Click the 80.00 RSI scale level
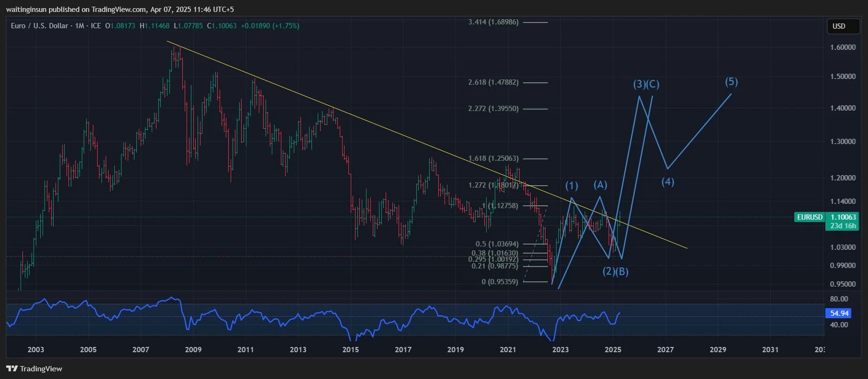This screenshot has width=868, height=379. [x=839, y=299]
